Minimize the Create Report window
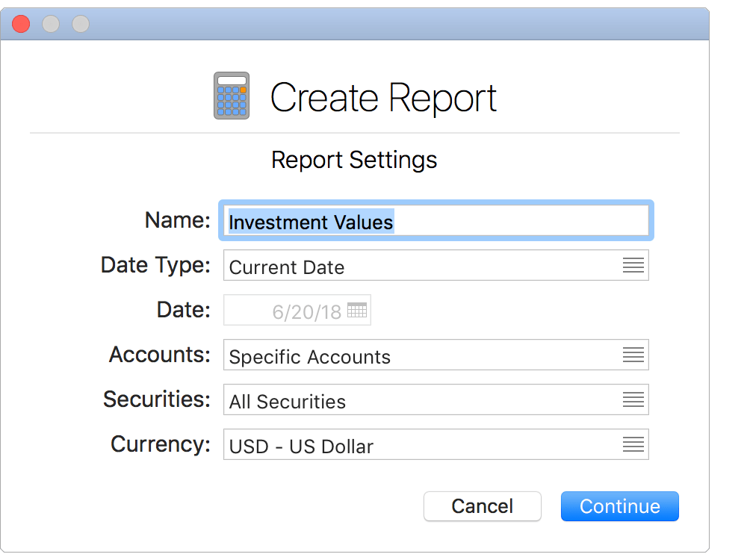 tap(51, 23)
